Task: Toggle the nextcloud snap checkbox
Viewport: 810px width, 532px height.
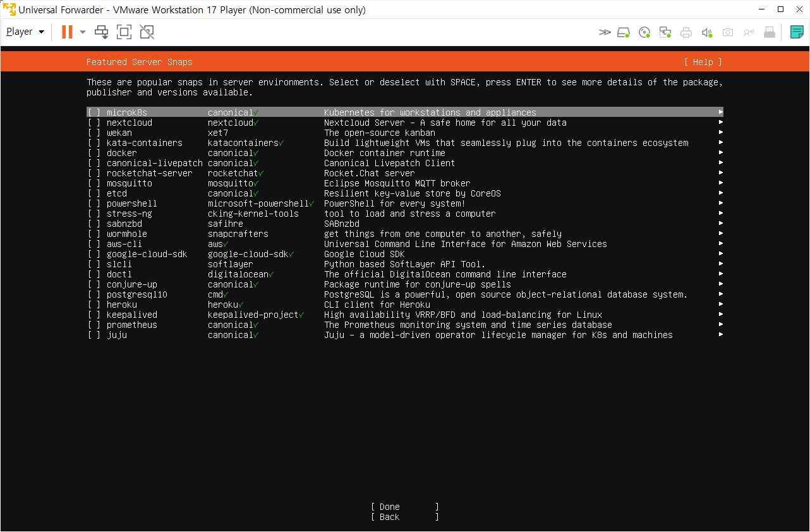Action: pyautogui.click(x=94, y=123)
